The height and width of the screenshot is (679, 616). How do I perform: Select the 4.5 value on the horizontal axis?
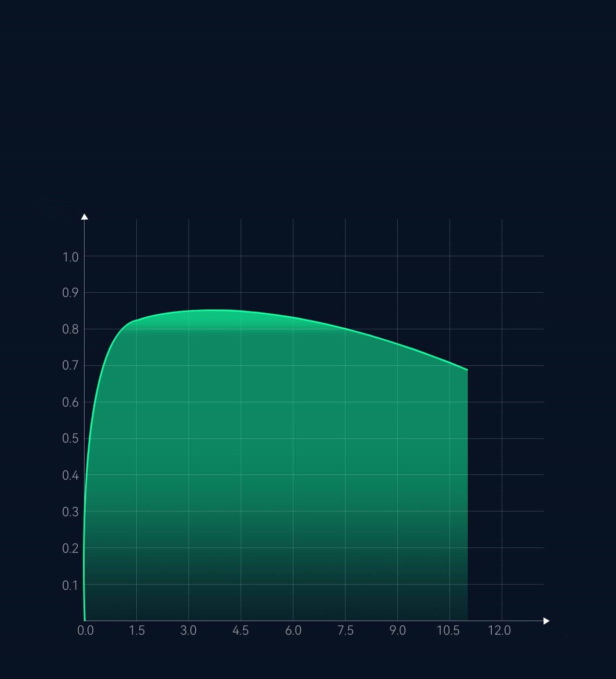pyautogui.click(x=241, y=630)
